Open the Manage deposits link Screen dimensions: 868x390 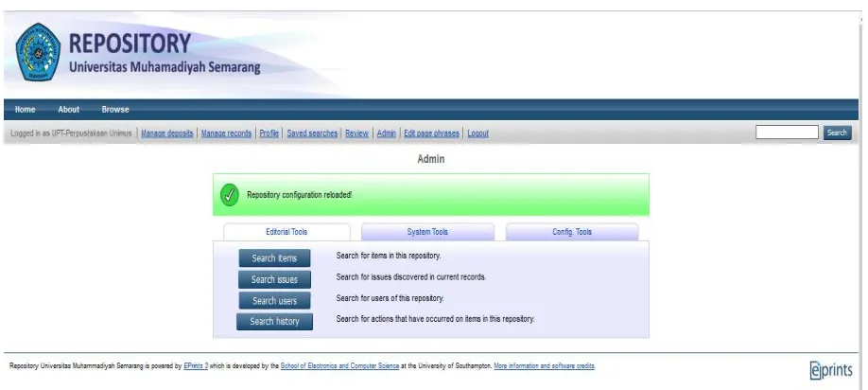(167, 133)
